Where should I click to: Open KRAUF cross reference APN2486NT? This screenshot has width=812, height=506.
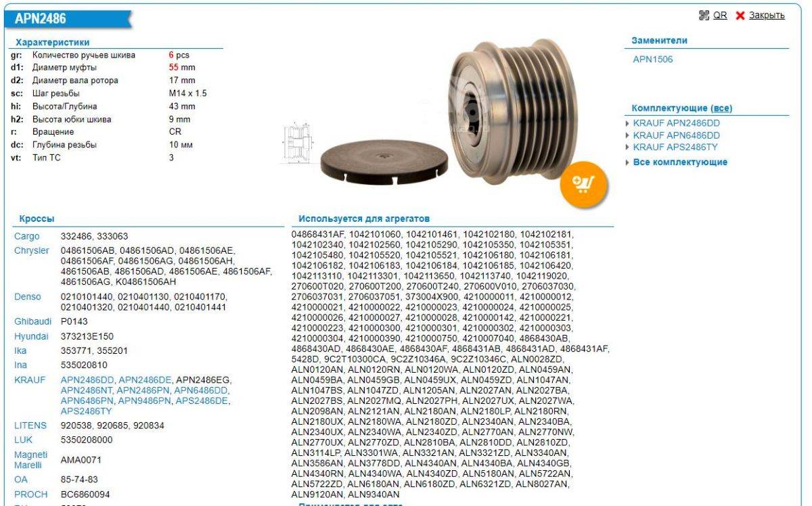[87, 390]
